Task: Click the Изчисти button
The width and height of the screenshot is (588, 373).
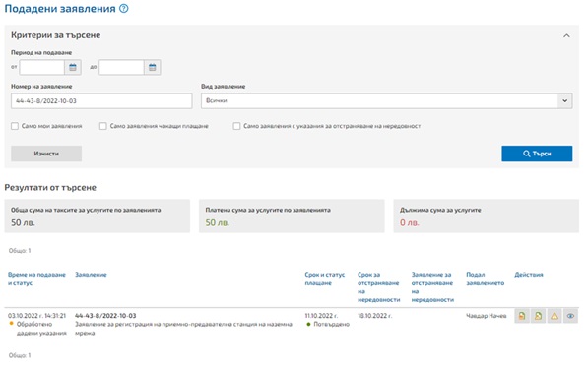Action: point(46,154)
